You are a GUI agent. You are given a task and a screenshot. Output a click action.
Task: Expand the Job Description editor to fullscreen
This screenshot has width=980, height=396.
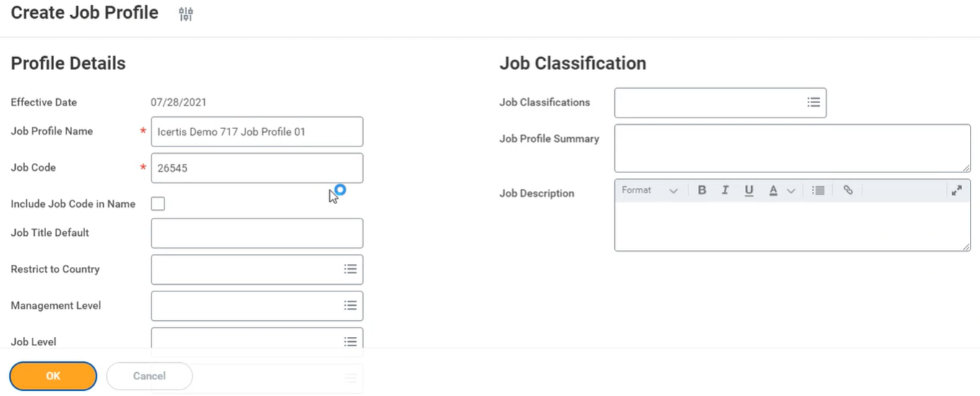956,190
